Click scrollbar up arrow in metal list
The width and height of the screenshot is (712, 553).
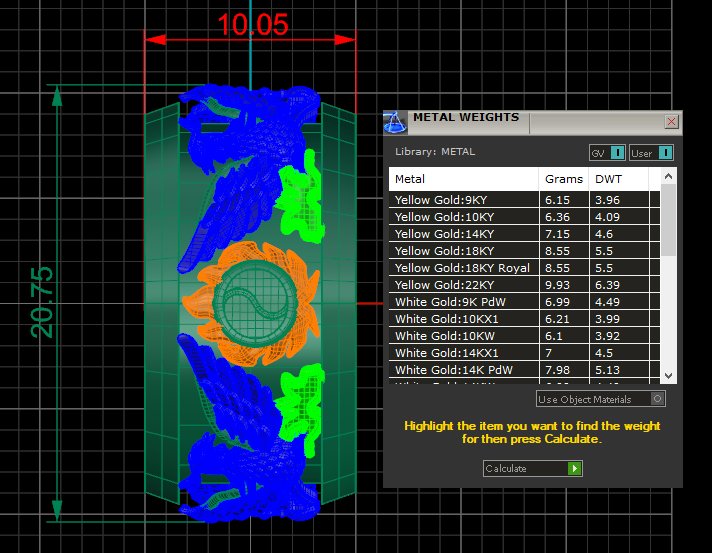[668, 176]
